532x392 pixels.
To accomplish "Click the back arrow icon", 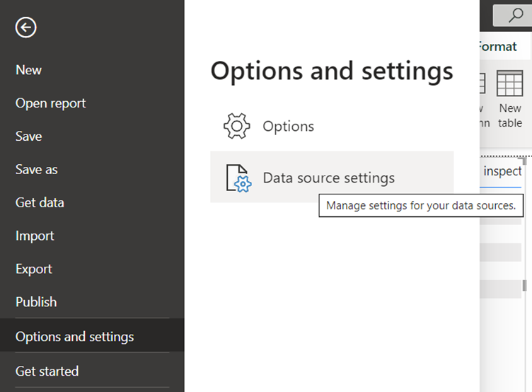I will point(26,28).
